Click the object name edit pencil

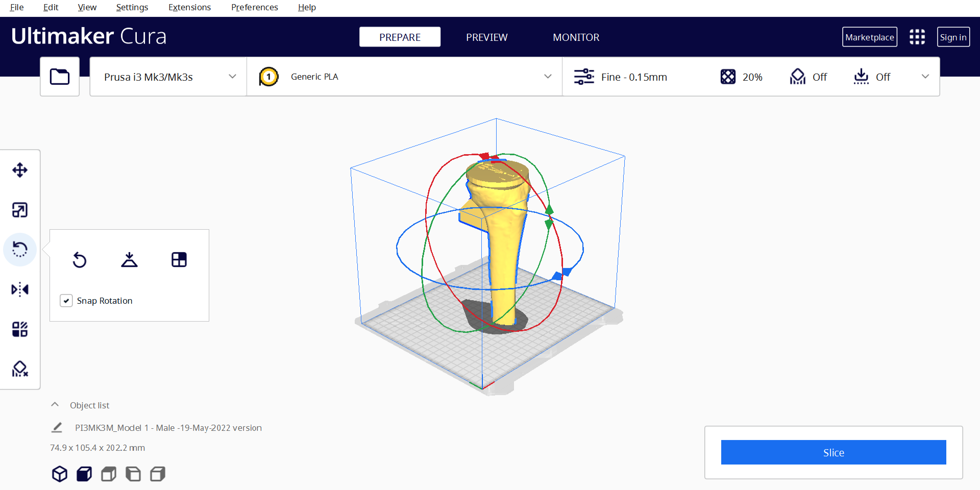tap(57, 428)
